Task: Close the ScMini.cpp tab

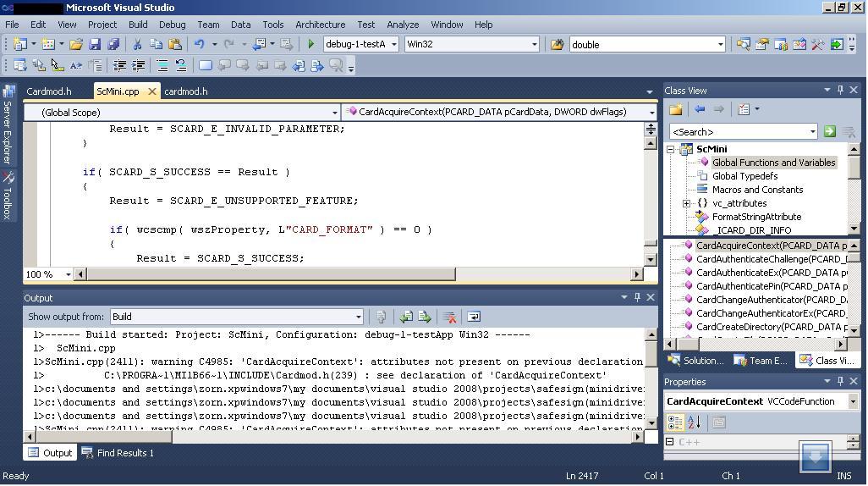Action: point(151,91)
